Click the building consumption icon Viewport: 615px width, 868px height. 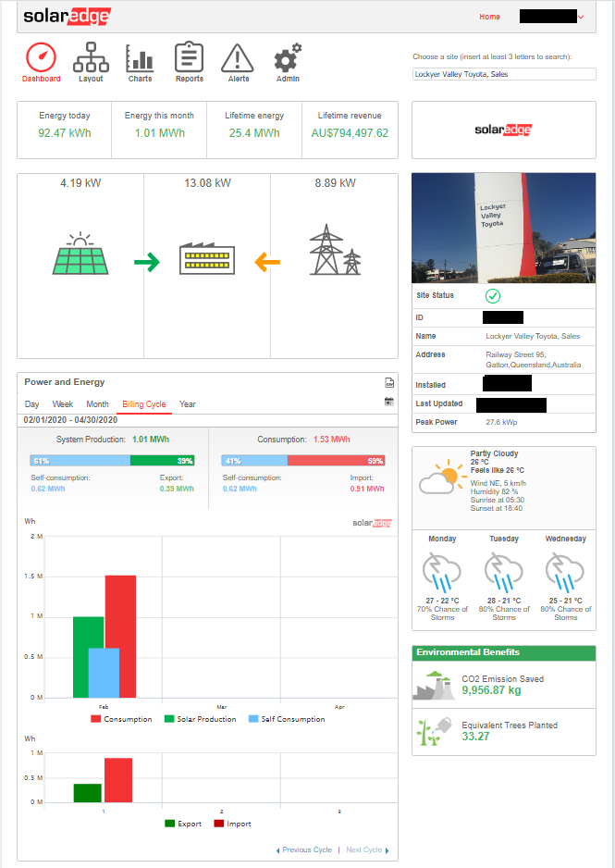coord(207,258)
